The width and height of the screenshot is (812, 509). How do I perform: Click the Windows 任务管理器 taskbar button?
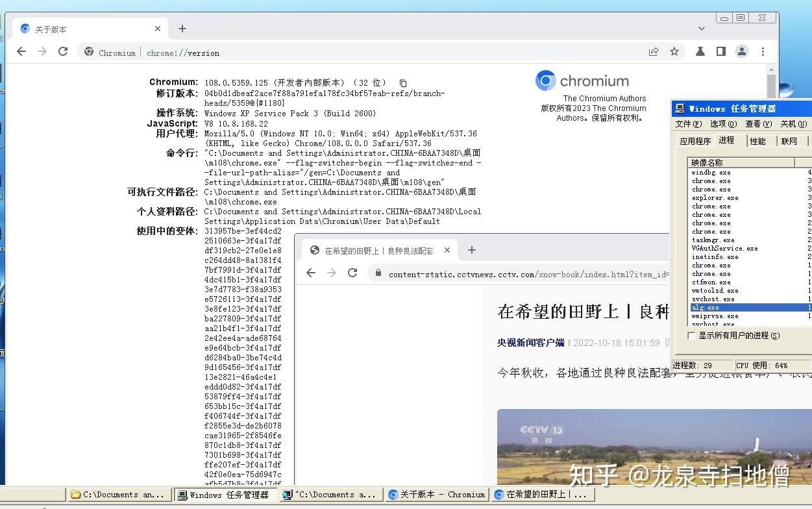225,494
